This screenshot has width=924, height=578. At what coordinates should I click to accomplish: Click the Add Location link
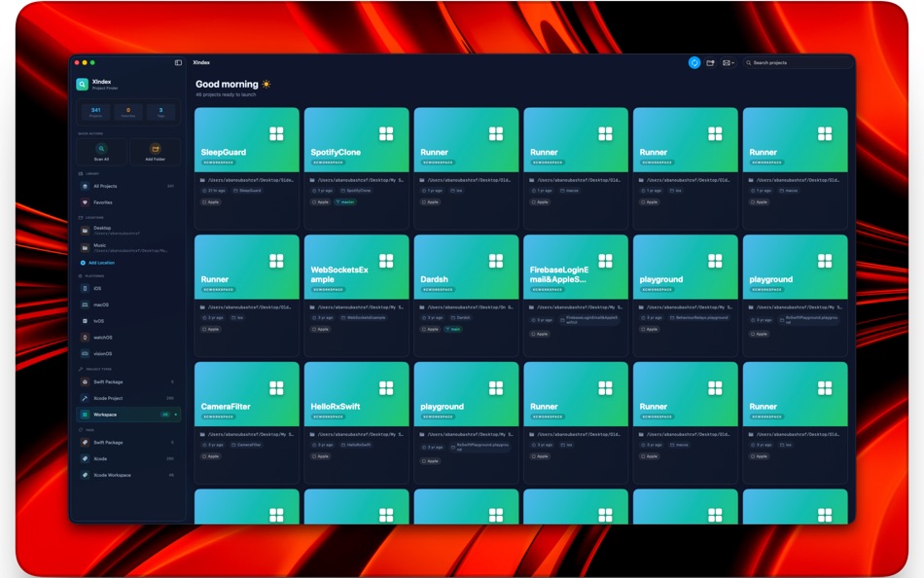click(97, 261)
